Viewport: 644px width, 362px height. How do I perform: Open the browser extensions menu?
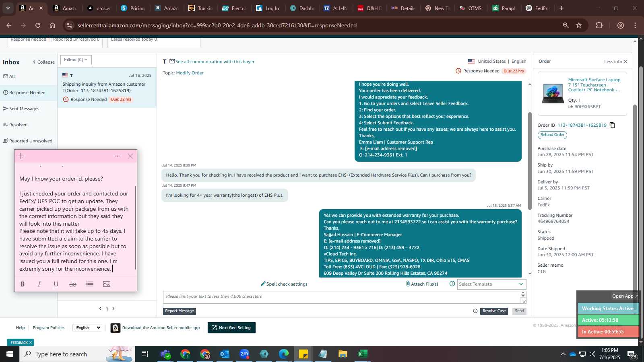(599, 25)
